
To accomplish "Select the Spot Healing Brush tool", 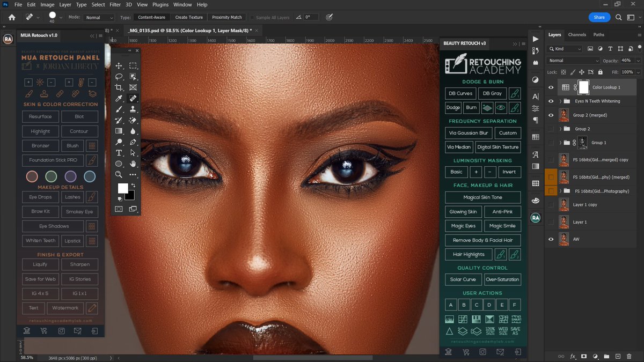I will (x=133, y=99).
